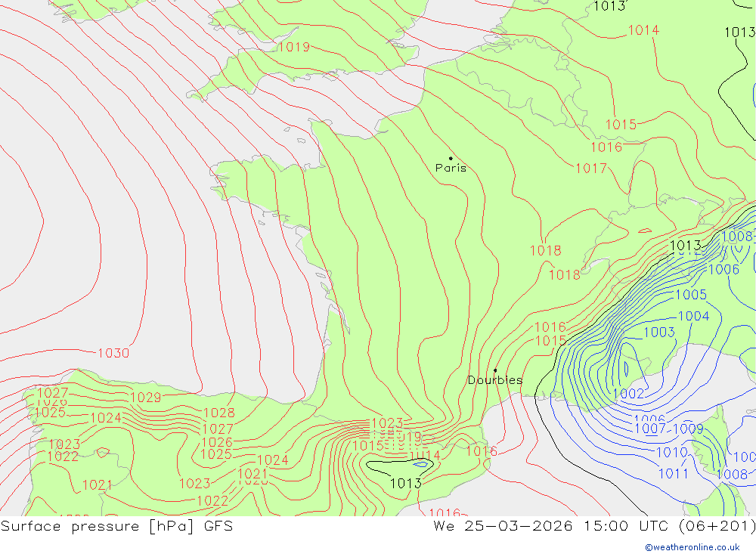This screenshot has width=756, height=554.
Task: Click the black 1013 label in Spain
Action: (405, 483)
